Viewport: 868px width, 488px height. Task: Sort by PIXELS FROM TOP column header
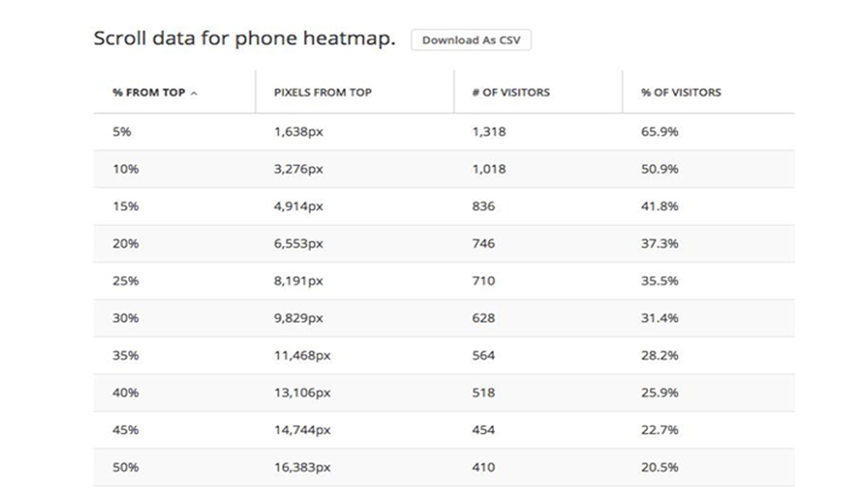(x=323, y=93)
